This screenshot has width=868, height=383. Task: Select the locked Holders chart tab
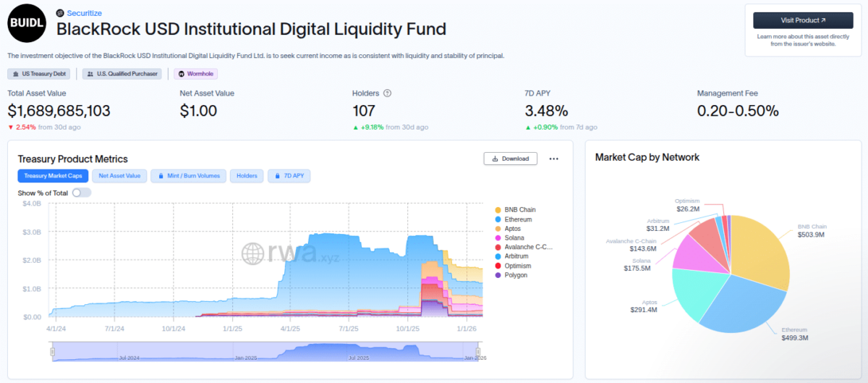tap(247, 176)
